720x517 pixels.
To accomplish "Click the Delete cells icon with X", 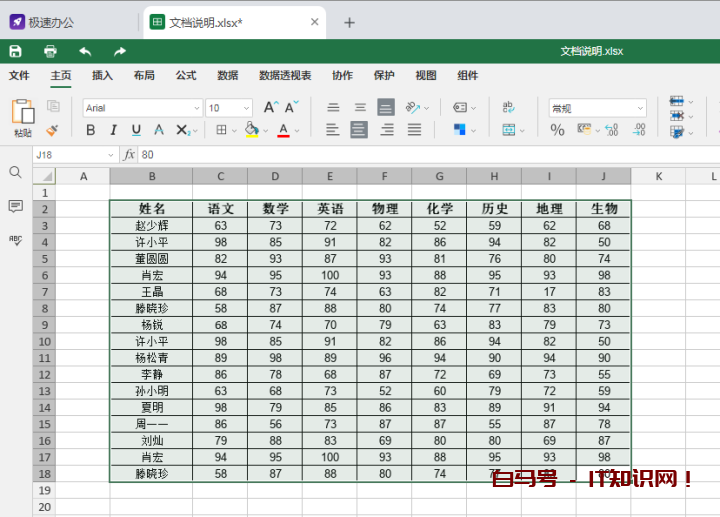I will click(676, 116).
